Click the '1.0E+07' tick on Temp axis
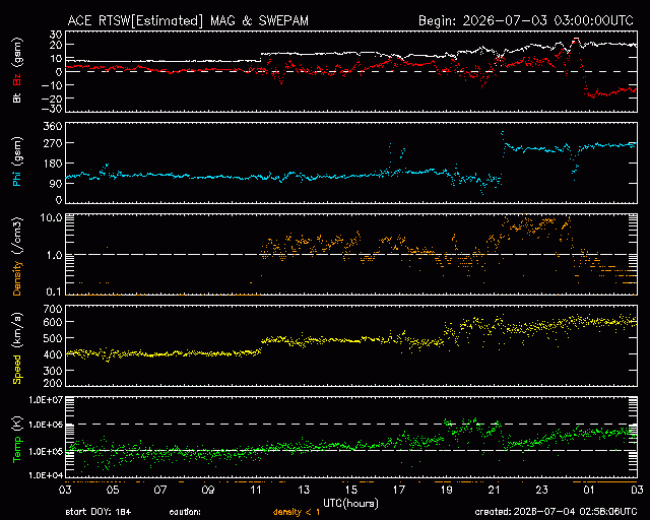The height and width of the screenshot is (520, 650). click(46, 400)
